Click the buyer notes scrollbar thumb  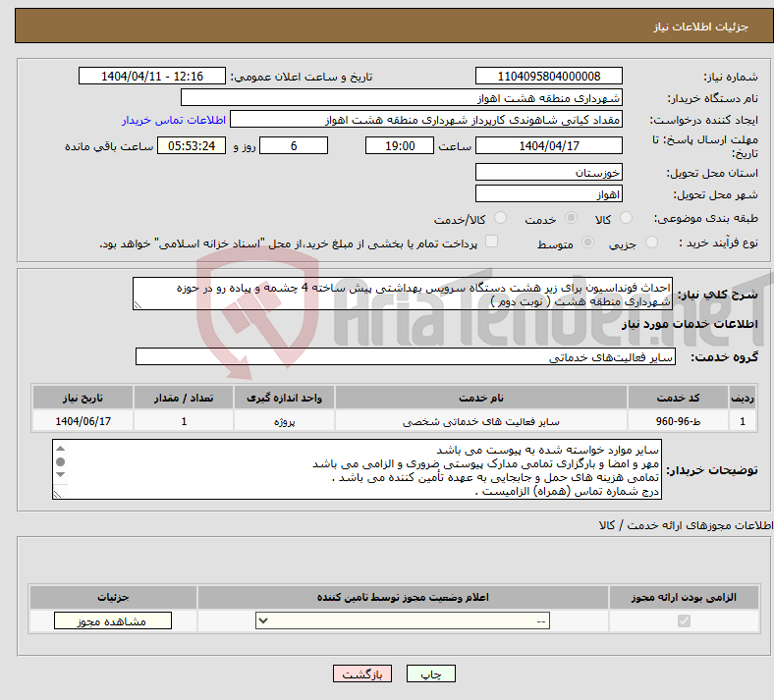pyautogui.click(x=61, y=461)
